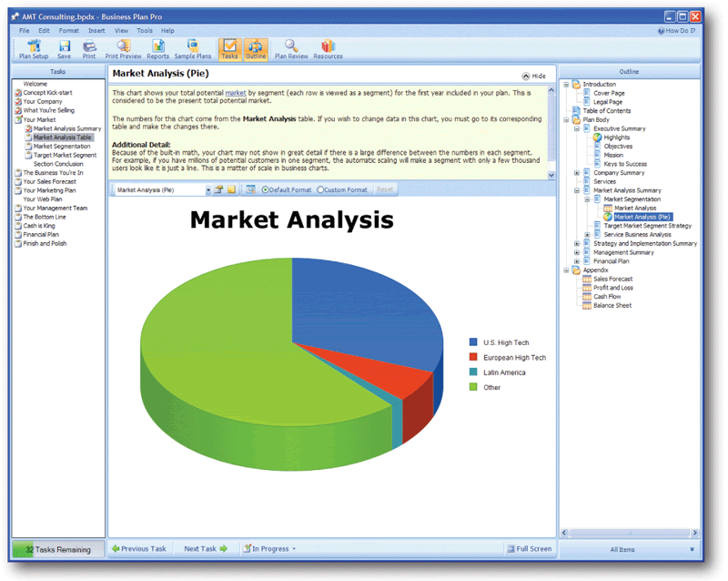728x581 pixels.
Task: Open the Edit menu
Action: click(44, 31)
